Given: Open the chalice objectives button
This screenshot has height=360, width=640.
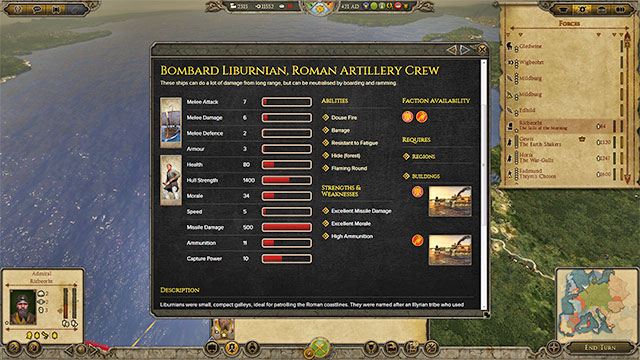Looking at the screenshot, I should tap(371, 348).
